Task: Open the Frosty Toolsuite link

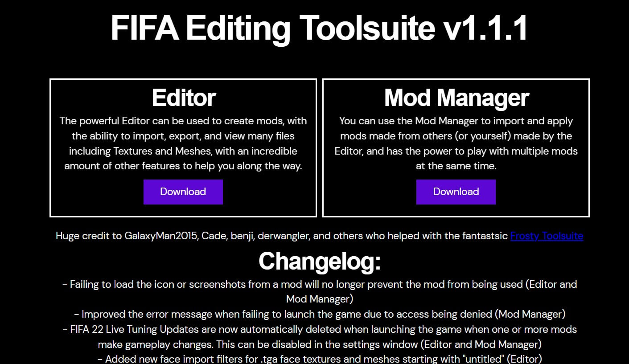Action: click(x=547, y=236)
